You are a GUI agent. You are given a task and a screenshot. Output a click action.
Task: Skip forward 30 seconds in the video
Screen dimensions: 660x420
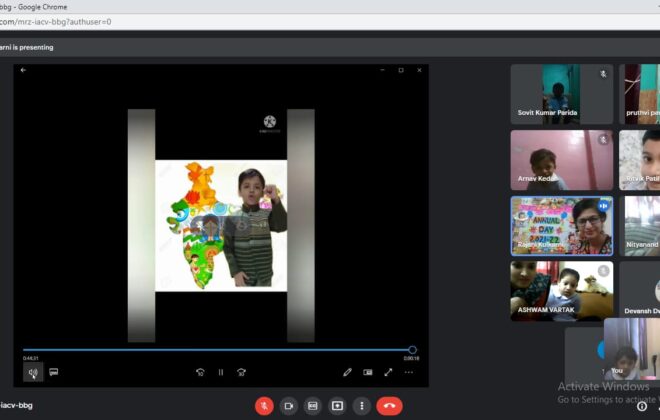point(241,372)
